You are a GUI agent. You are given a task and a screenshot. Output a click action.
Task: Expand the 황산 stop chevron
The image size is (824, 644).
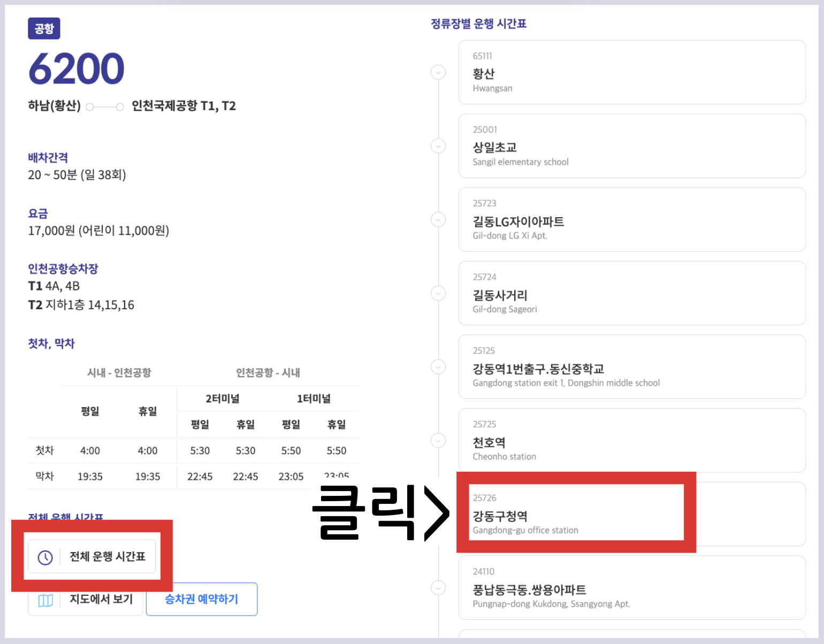pyautogui.click(x=438, y=72)
